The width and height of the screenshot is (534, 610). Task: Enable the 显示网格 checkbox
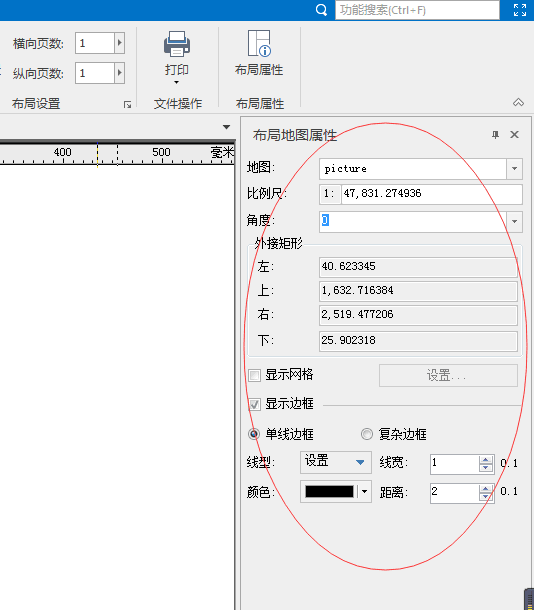point(254,375)
